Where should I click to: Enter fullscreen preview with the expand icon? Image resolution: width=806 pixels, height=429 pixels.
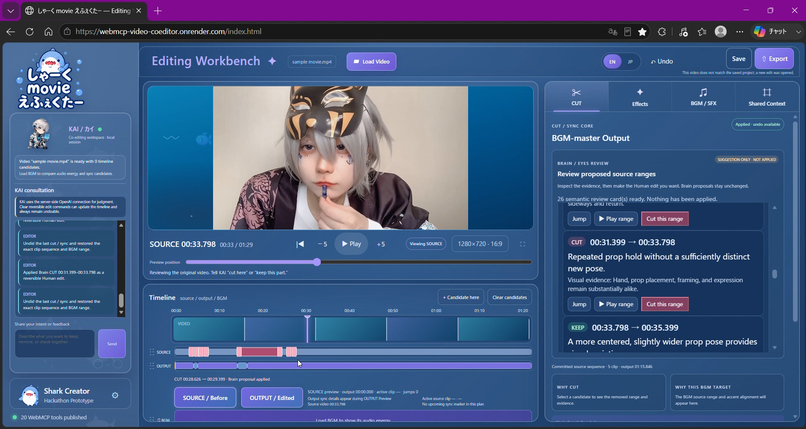pos(522,244)
